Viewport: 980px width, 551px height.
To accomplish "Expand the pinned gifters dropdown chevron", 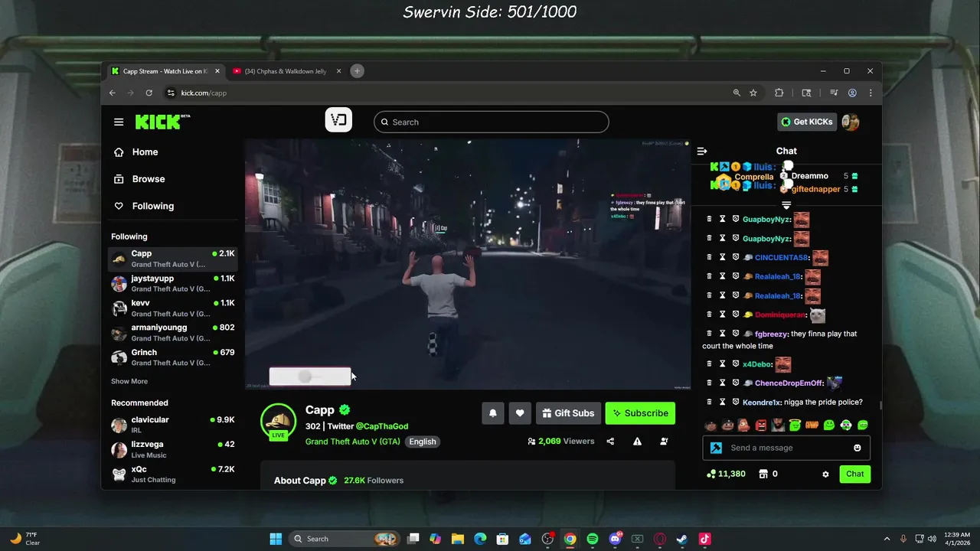I will 786,205.
